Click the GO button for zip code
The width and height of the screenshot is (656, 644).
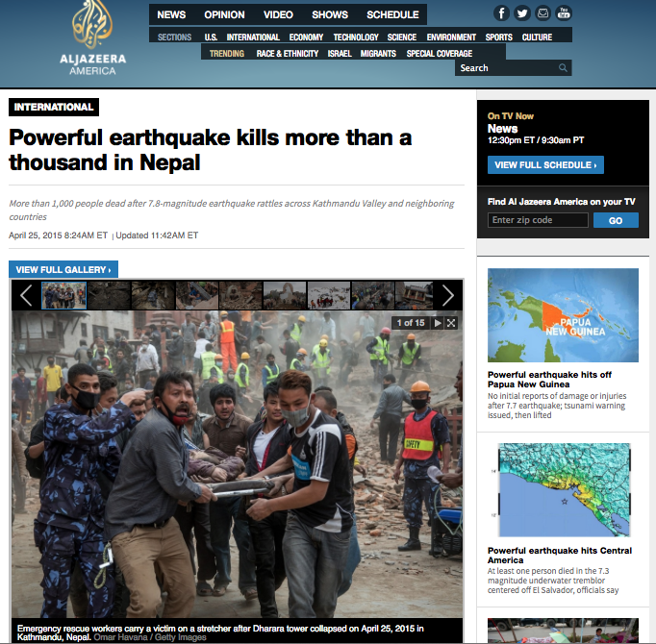tap(616, 220)
